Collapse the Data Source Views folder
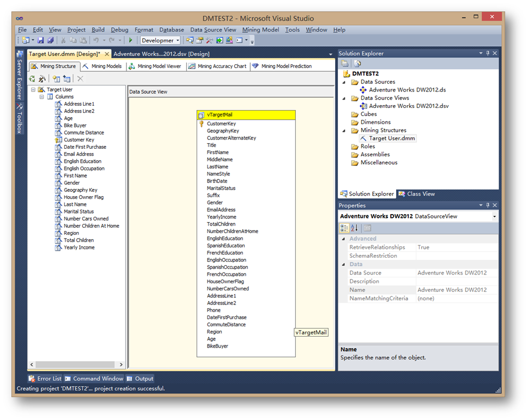Screen dimensions: 528x420 click(344, 98)
